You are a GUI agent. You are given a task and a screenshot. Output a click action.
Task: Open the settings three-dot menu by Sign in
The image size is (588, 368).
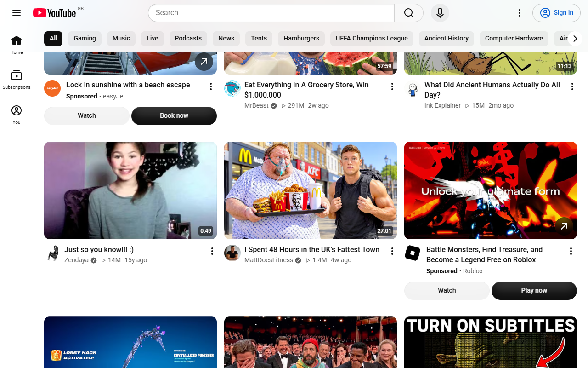point(520,13)
